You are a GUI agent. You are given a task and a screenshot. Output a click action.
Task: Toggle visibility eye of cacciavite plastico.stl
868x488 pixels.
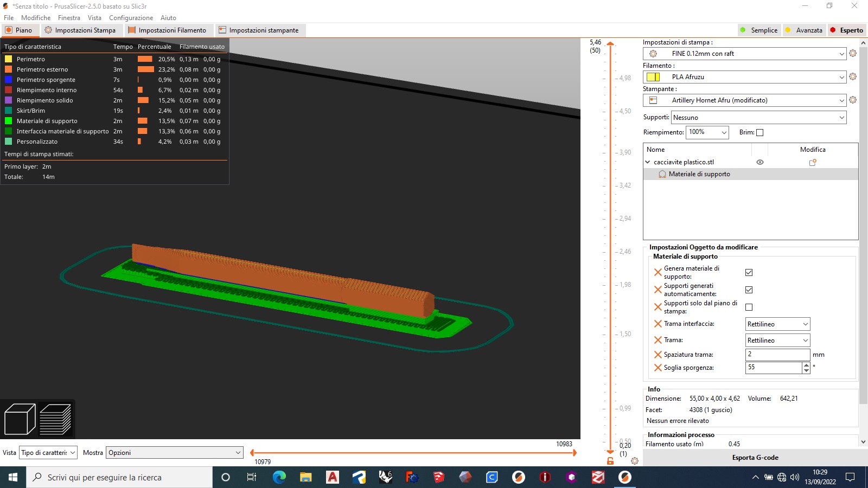point(760,162)
